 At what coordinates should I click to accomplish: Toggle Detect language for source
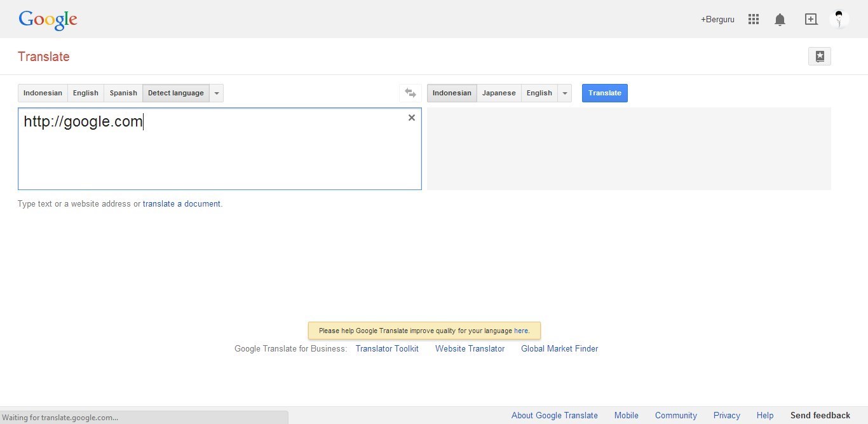tap(176, 93)
